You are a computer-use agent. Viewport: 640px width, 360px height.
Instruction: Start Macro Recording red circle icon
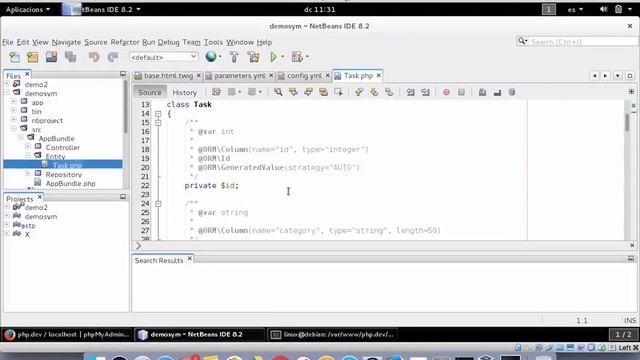(446, 92)
